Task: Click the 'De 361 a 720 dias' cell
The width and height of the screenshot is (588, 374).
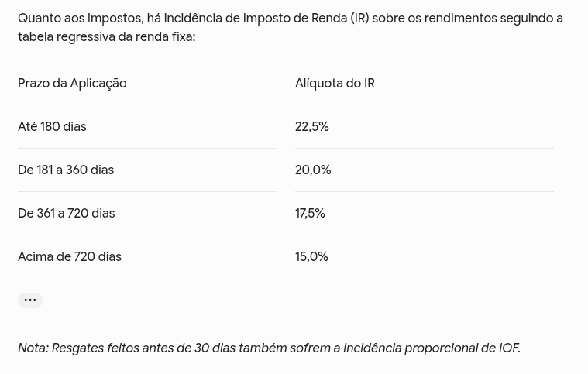Action: (67, 213)
